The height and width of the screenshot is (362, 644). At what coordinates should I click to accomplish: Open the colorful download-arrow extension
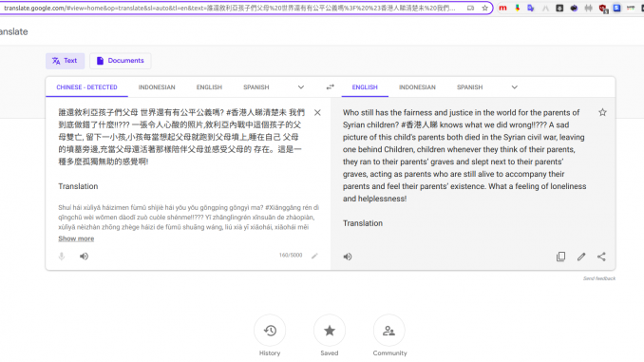517,8
